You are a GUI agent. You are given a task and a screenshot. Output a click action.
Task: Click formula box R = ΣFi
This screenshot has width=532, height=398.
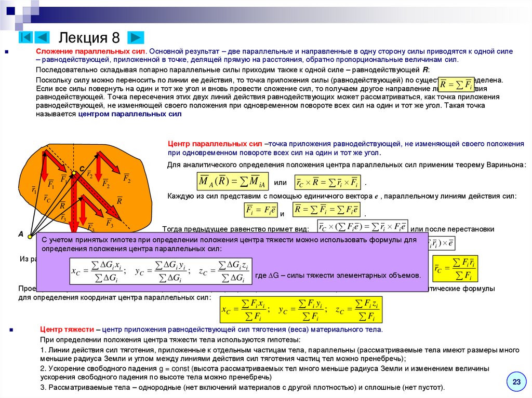(x=456, y=85)
